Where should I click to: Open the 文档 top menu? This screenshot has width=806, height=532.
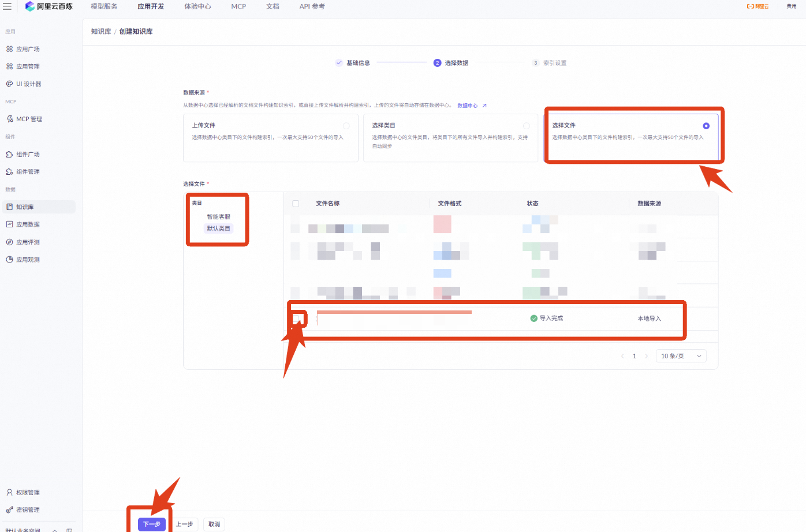tap(273, 6)
